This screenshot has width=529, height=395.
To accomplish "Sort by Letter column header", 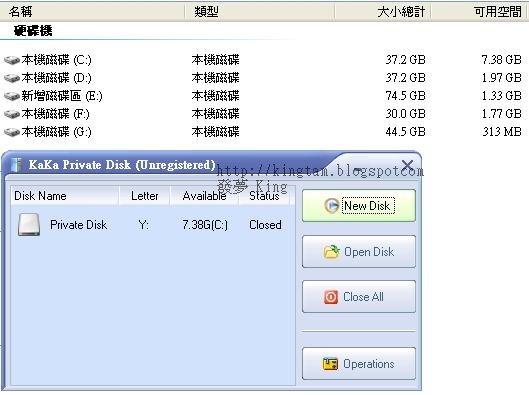I will 144,196.
